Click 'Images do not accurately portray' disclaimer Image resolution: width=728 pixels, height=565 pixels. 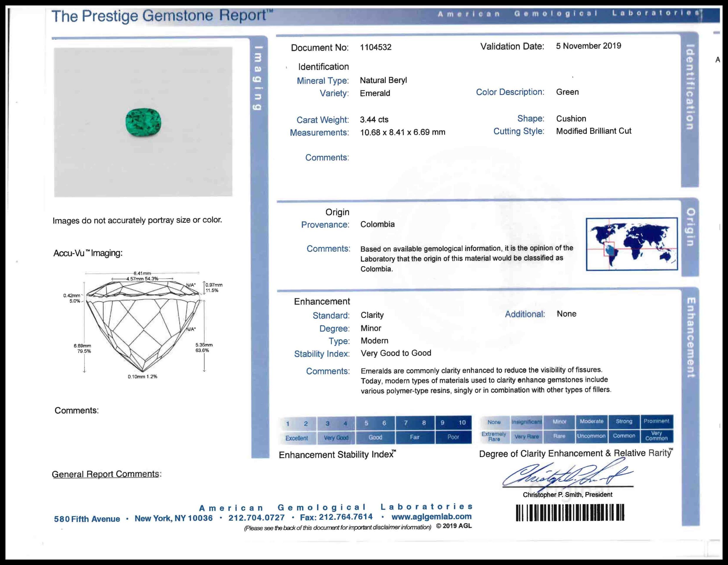(137, 220)
